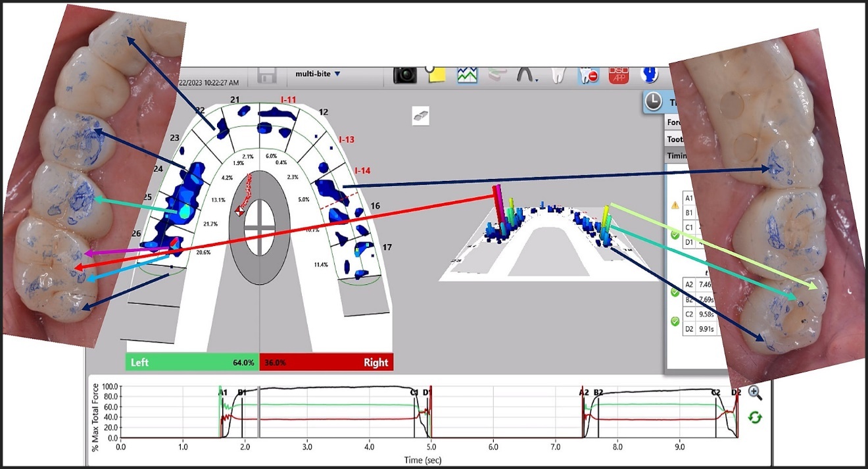Toggle tooth exclusion with the tooth-minus icon

(587, 74)
